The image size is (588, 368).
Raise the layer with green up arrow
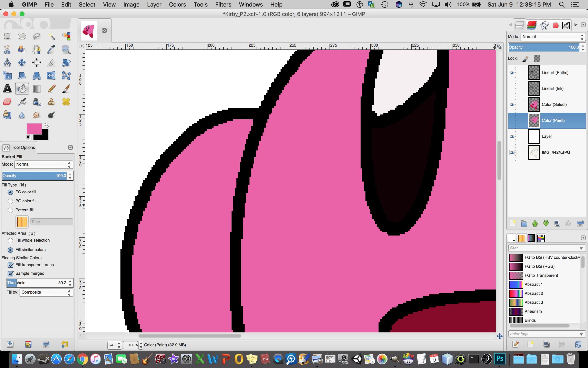(x=535, y=223)
